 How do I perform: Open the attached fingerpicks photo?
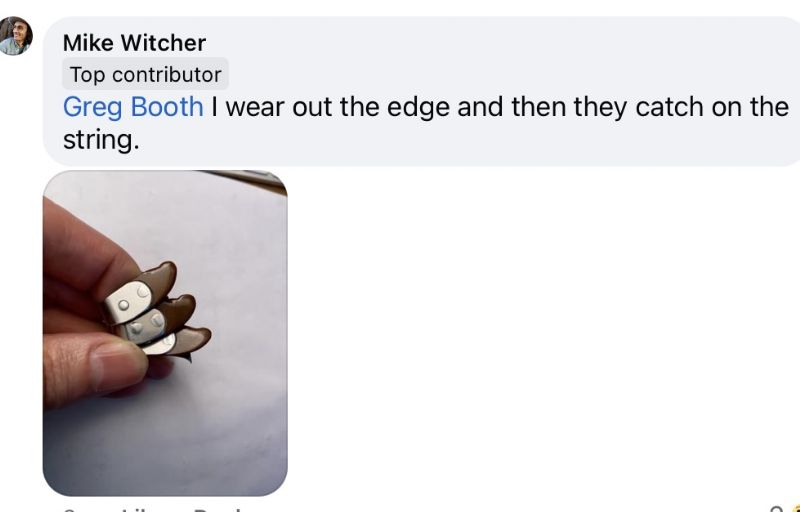(x=165, y=333)
